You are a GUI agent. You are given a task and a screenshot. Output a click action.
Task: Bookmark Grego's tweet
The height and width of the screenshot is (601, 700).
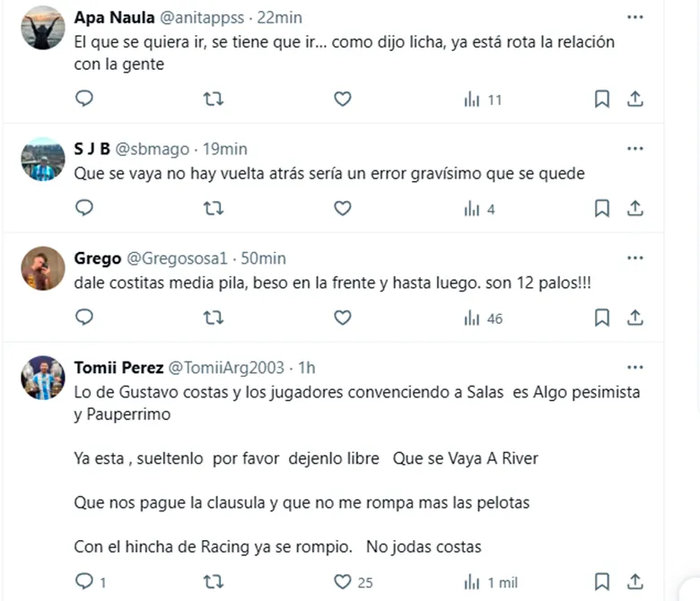(602, 318)
